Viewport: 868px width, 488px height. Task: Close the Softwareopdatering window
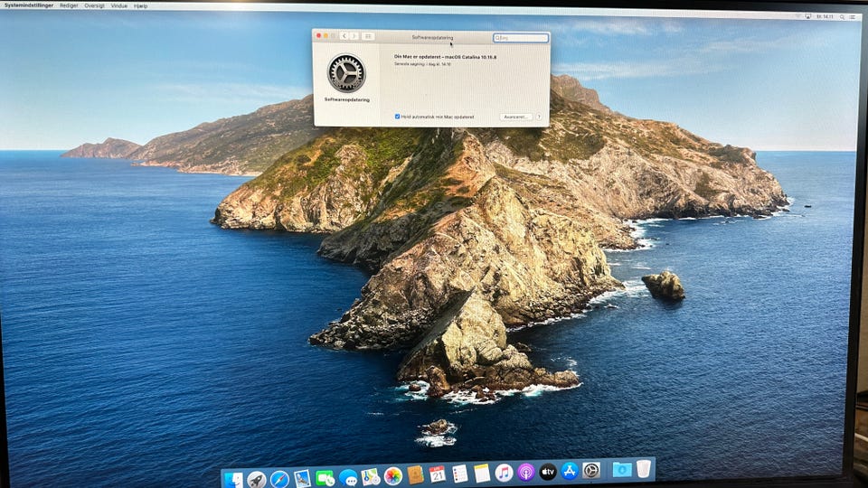coord(318,35)
